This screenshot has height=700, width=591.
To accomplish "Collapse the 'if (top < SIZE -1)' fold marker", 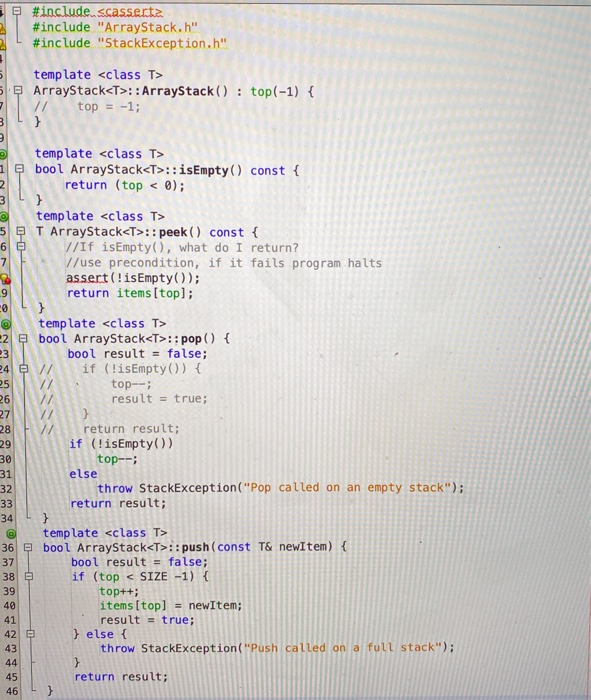I will [29, 576].
